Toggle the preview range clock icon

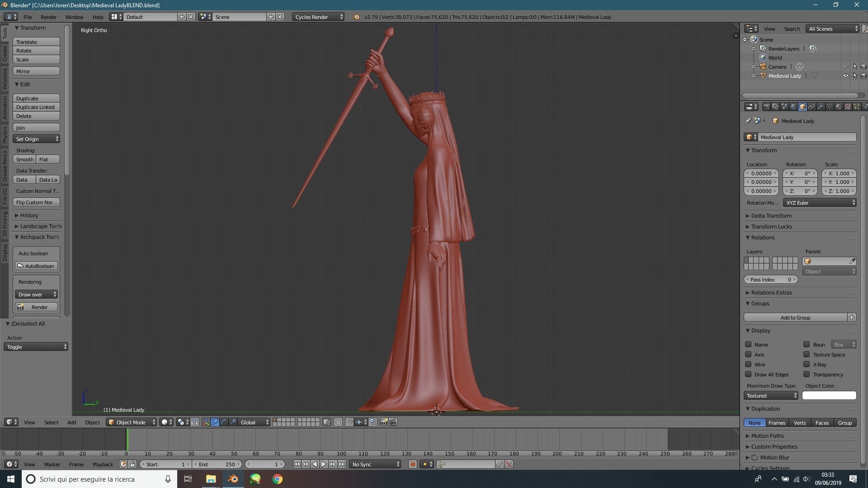coord(123,464)
